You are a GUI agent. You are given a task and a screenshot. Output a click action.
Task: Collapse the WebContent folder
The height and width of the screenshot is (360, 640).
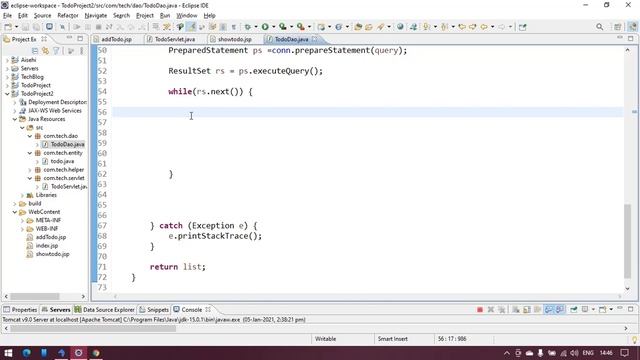[x=15, y=212]
